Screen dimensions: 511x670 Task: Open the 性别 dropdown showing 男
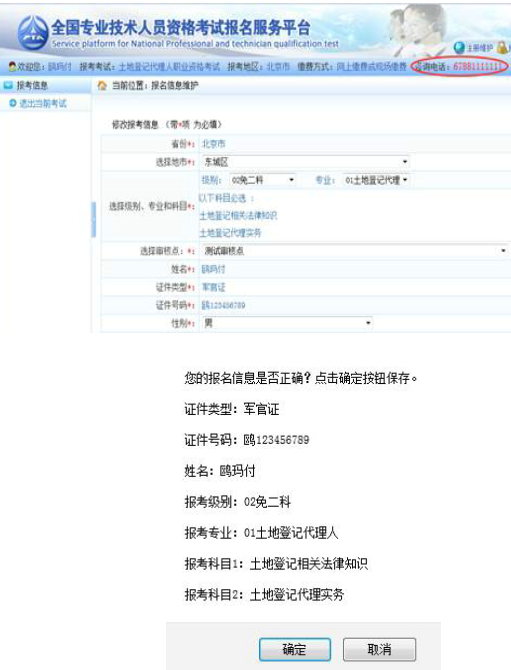pyautogui.click(x=288, y=323)
